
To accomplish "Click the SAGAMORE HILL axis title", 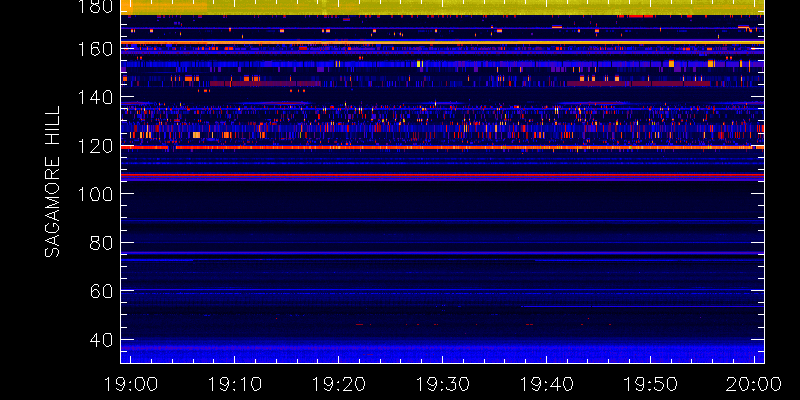I will [x=52, y=182].
